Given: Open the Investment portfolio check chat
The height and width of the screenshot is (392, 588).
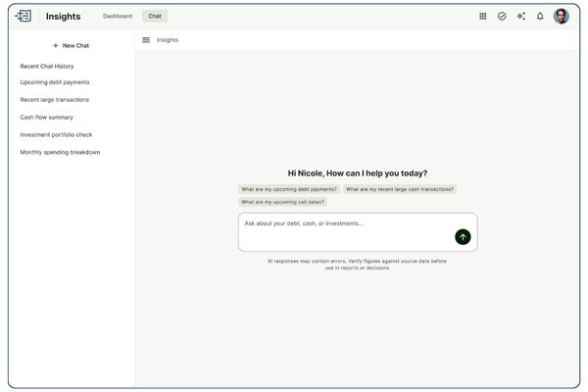Looking at the screenshot, I should [56, 134].
